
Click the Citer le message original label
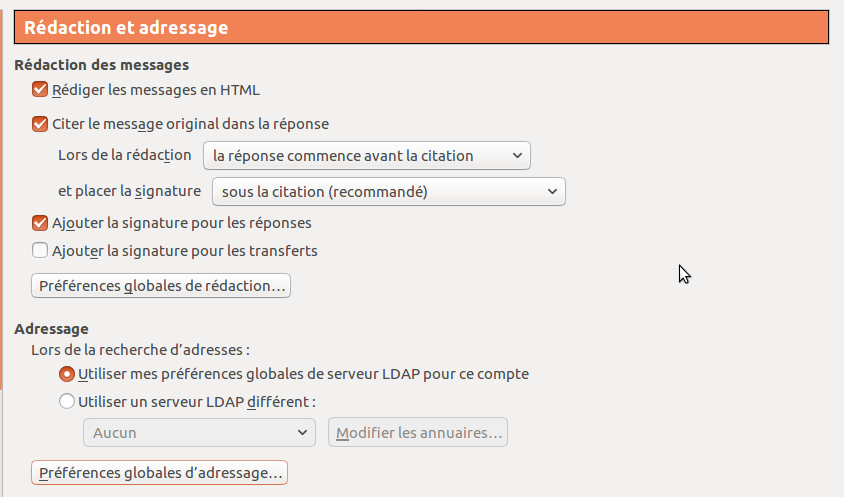tap(190, 124)
